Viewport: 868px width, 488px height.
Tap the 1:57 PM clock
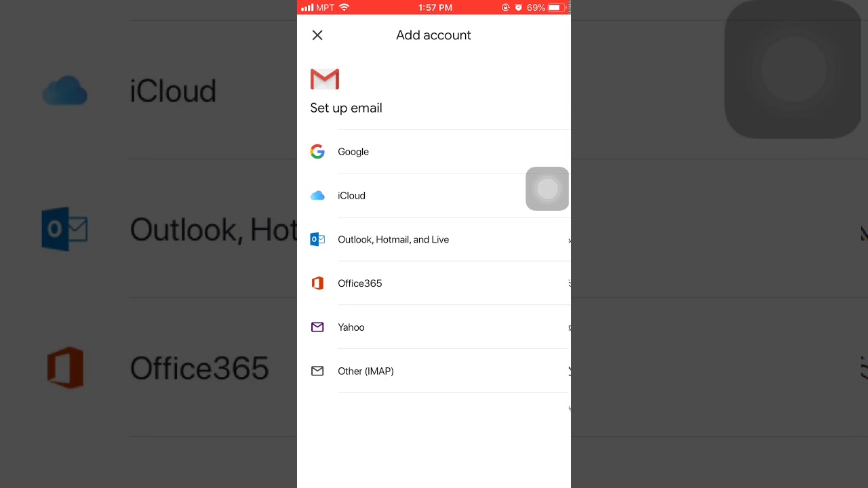pyautogui.click(x=435, y=7)
